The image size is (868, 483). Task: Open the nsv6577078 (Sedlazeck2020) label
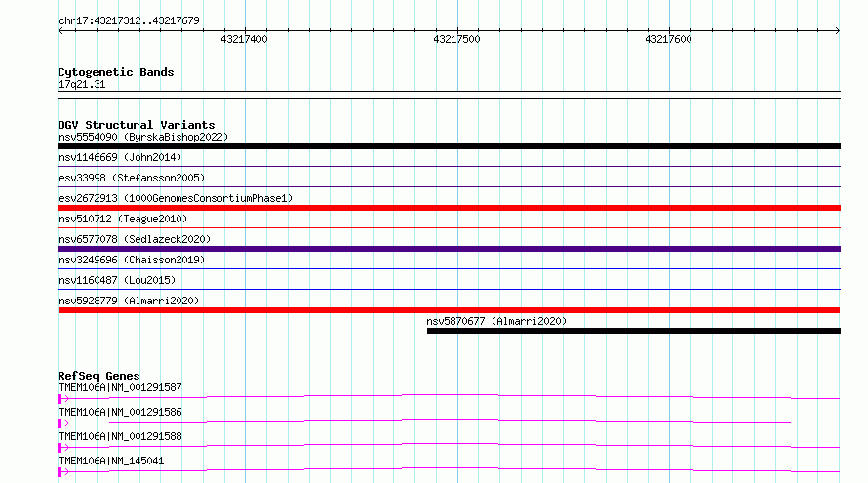click(x=135, y=239)
